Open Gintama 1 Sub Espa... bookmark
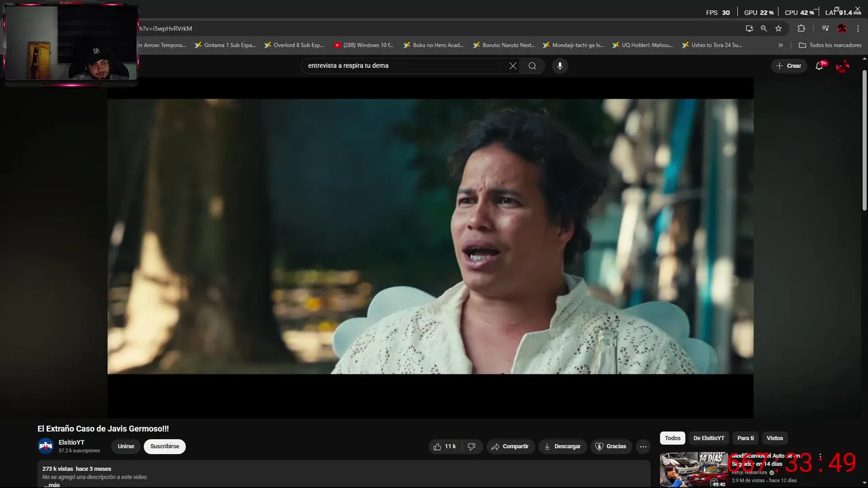The width and height of the screenshot is (868, 488). pos(225,45)
